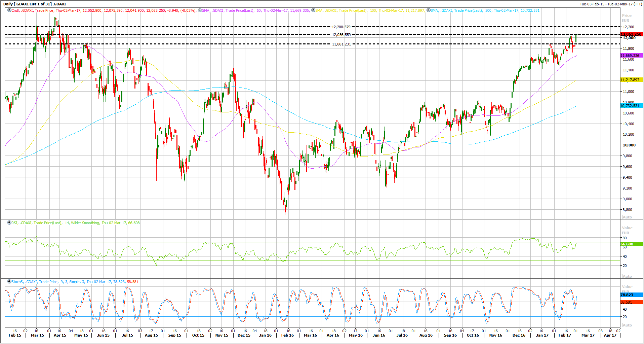Click the Price EUR axis header

[x=627, y=18]
